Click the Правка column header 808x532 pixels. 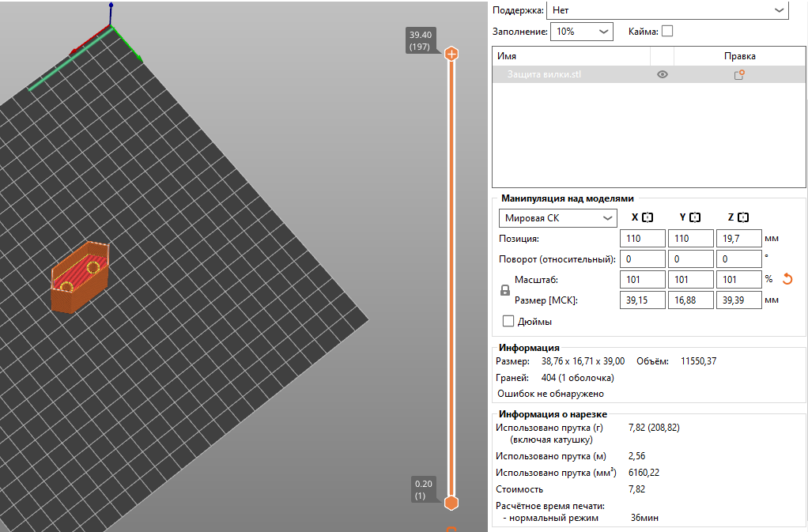pos(739,56)
